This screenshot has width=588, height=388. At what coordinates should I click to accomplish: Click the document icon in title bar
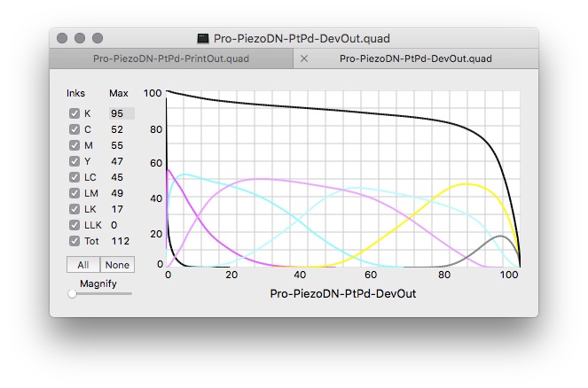pyautogui.click(x=203, y=39)
